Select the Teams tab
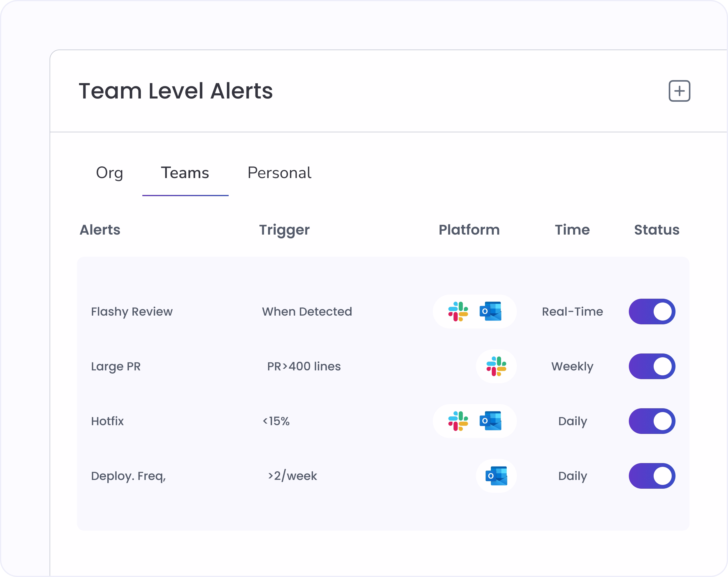728x577 pixels. tap(185, 173)
